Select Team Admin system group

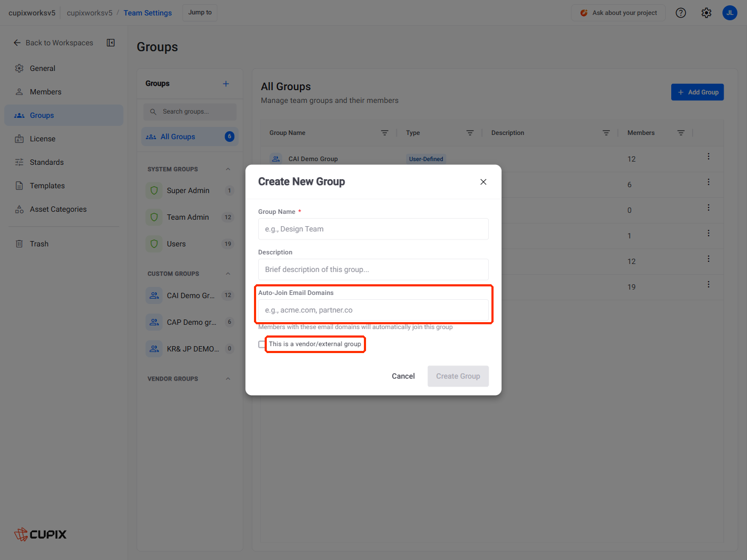[190, 217]
